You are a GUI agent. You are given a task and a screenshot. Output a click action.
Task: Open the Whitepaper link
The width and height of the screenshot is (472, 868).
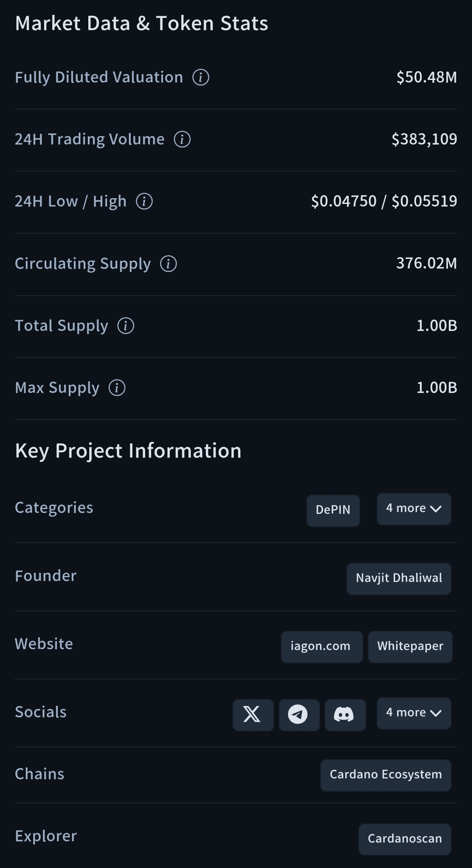pos(410,646)
